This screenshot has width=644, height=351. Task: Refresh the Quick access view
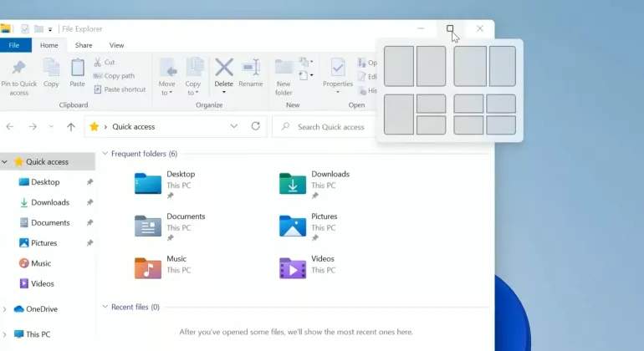[255, 126]
